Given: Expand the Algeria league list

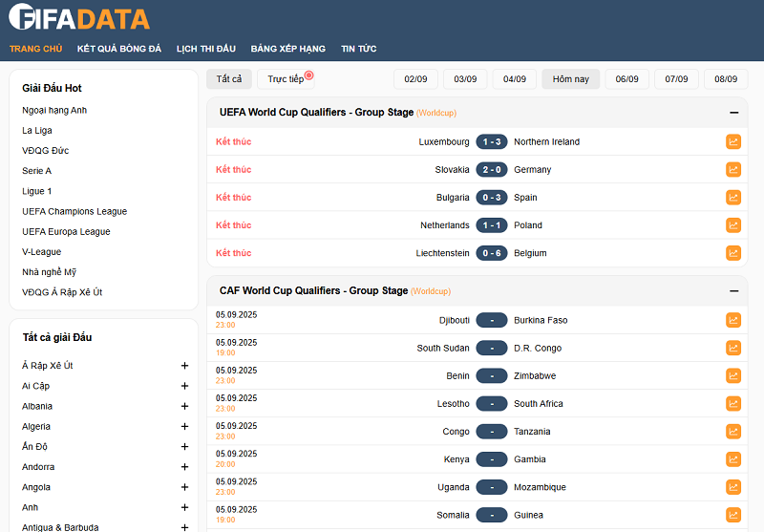Looking at the screenshot, I should click(184, 426).
